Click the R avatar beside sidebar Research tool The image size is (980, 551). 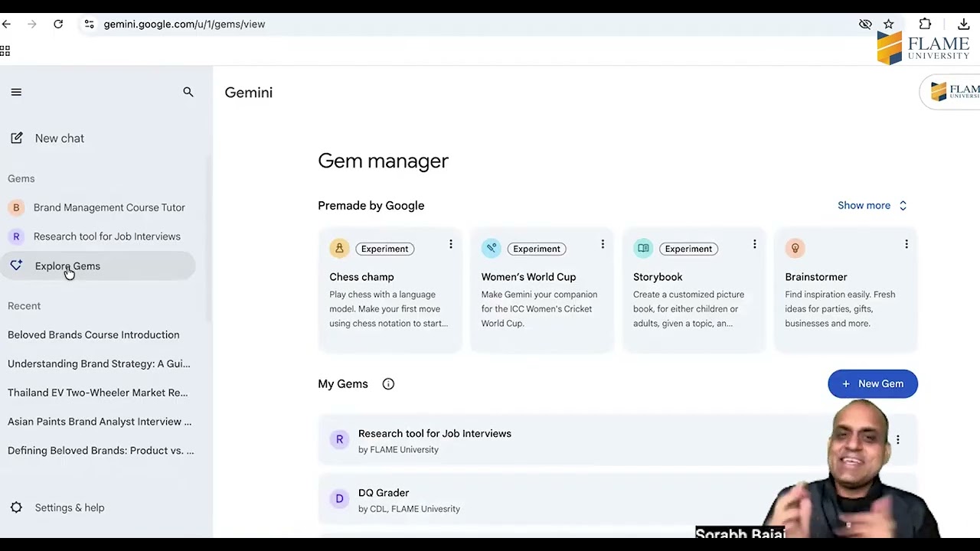click(x=16, y=236)
